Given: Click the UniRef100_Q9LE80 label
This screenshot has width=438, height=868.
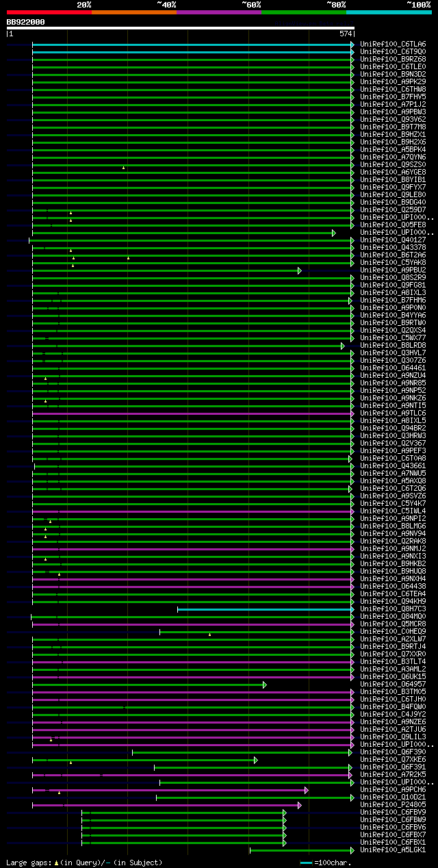Looking at the screenshot, I should pyautogui.click(x=393, y=194).
